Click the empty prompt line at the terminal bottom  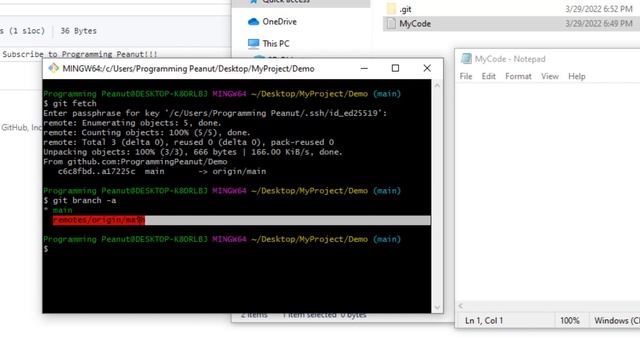tap(46, 249)
